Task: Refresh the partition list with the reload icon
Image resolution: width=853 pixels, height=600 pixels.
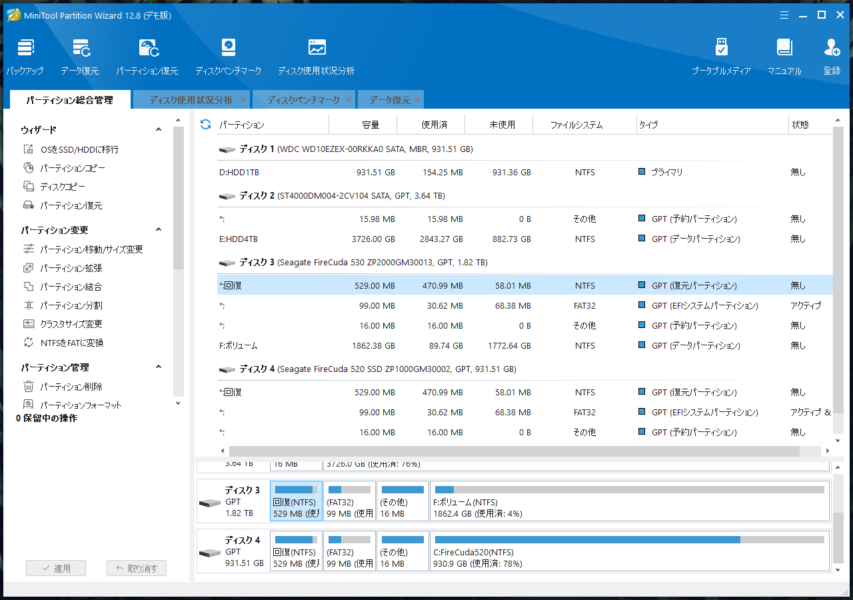Action: tap(206, 125)
